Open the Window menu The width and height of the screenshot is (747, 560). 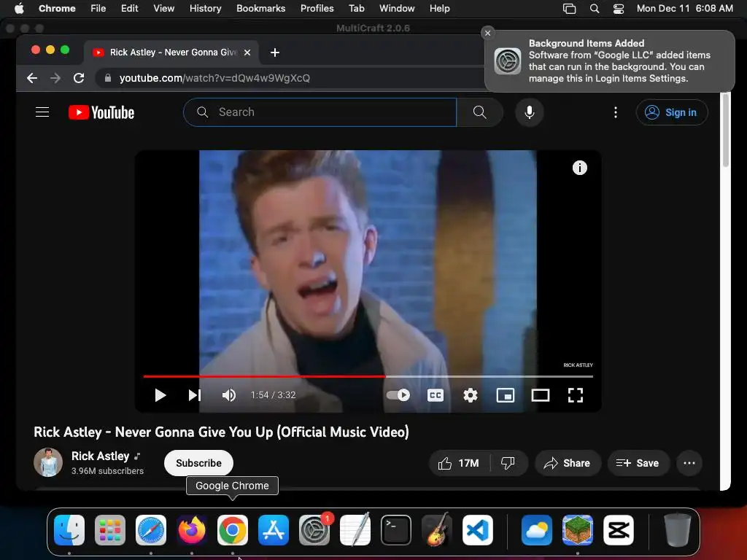tap(397, 9)
